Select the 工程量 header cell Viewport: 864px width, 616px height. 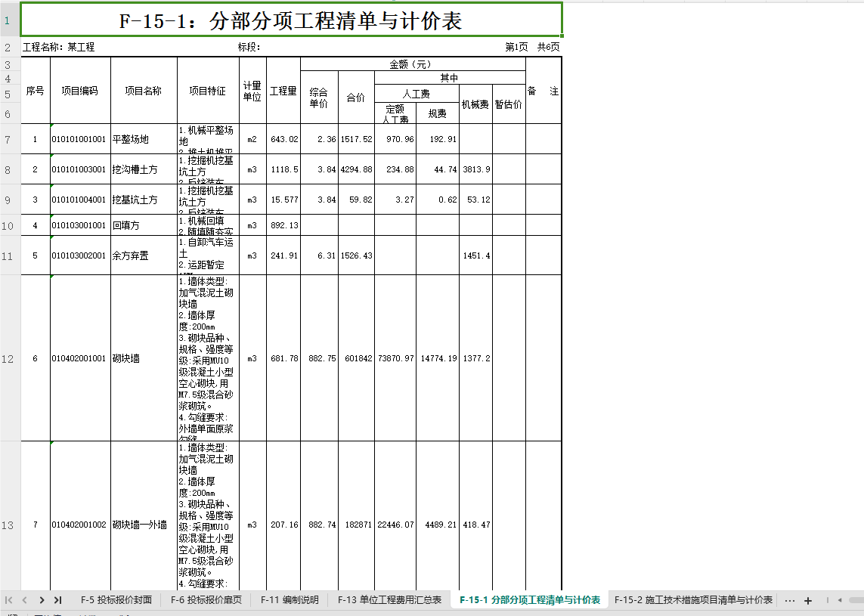[x=283, y=91]
